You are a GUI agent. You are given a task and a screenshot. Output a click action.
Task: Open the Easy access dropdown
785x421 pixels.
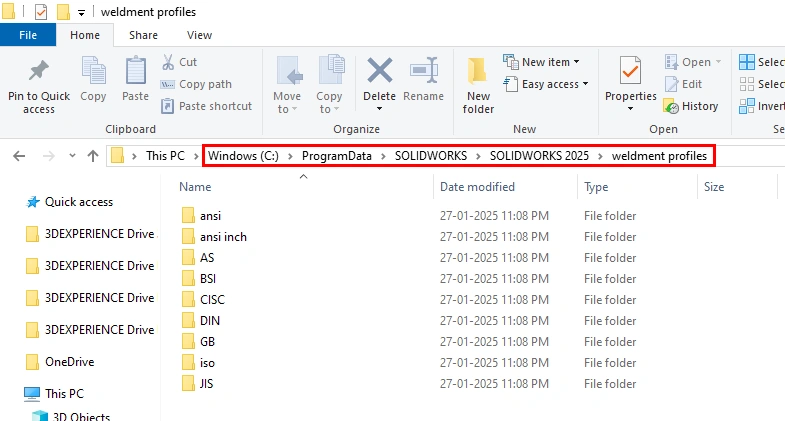(546, 84)
